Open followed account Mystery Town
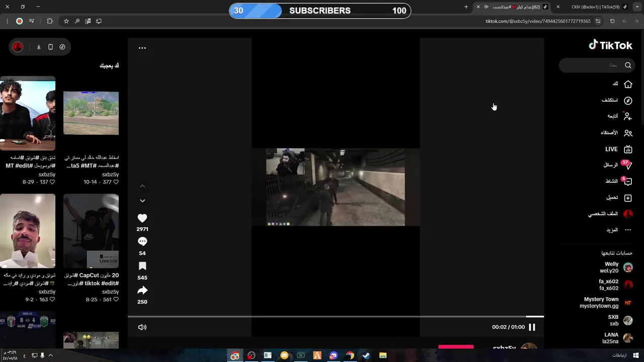 tap(606, 303)
